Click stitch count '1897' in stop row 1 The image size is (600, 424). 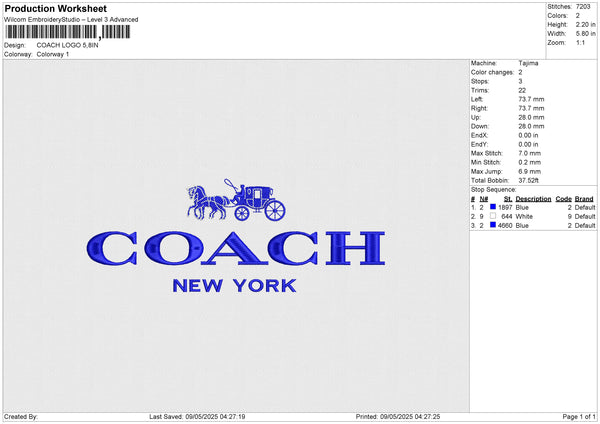pyautogui.click(x=505, y=207)
